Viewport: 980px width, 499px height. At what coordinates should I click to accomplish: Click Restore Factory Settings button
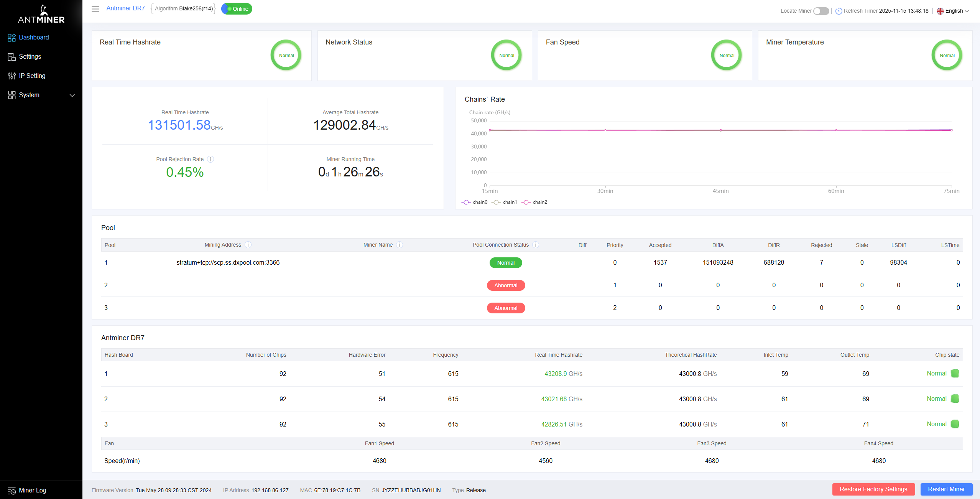point(873,489)
